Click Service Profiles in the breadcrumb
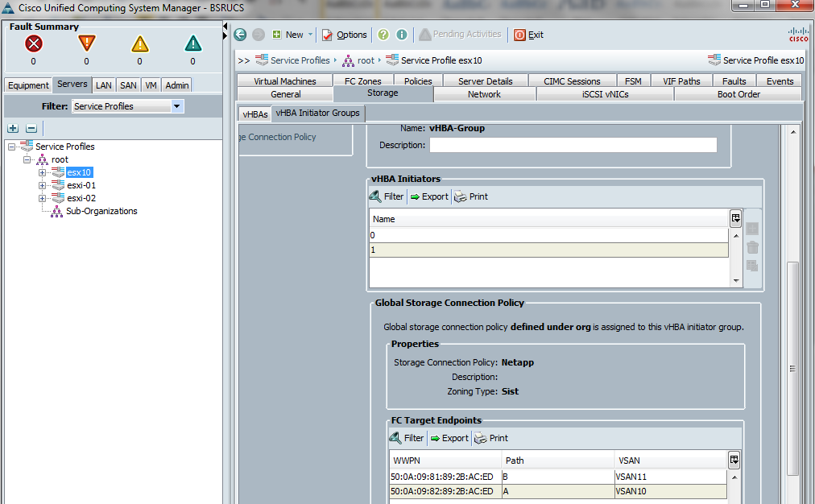The width and height of the screenshot is (815, 504). pyautogui.click(x=300, y=60)
